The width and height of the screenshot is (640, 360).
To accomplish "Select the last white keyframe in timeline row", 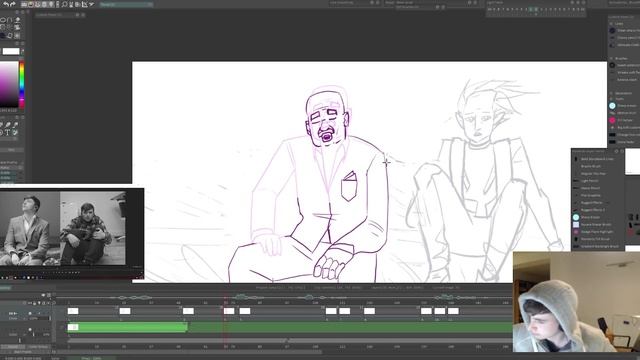I will coord(453,311).
